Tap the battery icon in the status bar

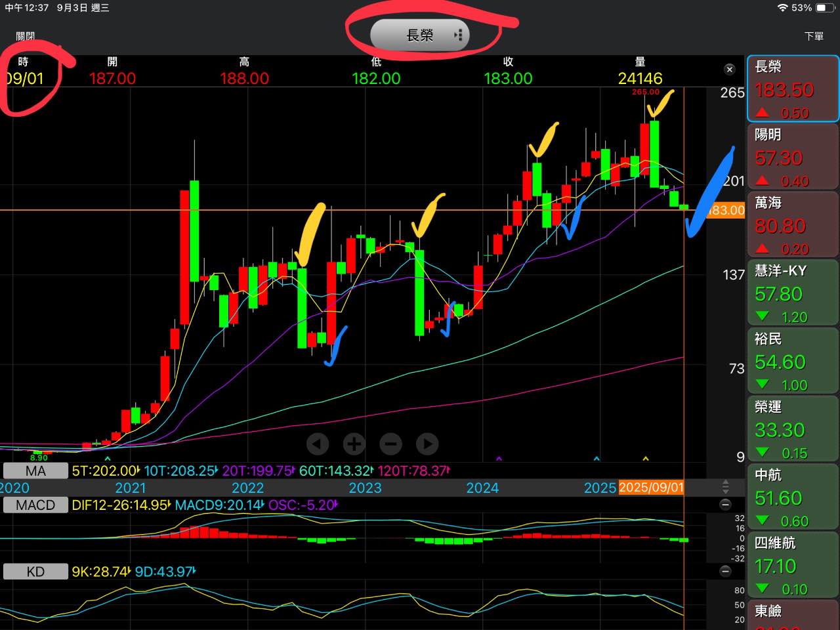(x=826, y=8)
